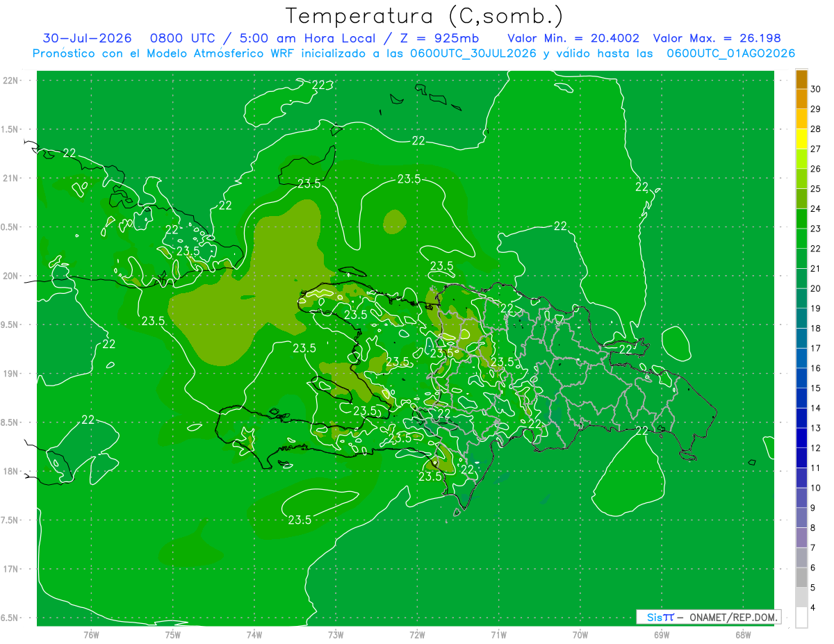
Task: Click the "74W" longitude axis label
Action: tap(254, 634)
